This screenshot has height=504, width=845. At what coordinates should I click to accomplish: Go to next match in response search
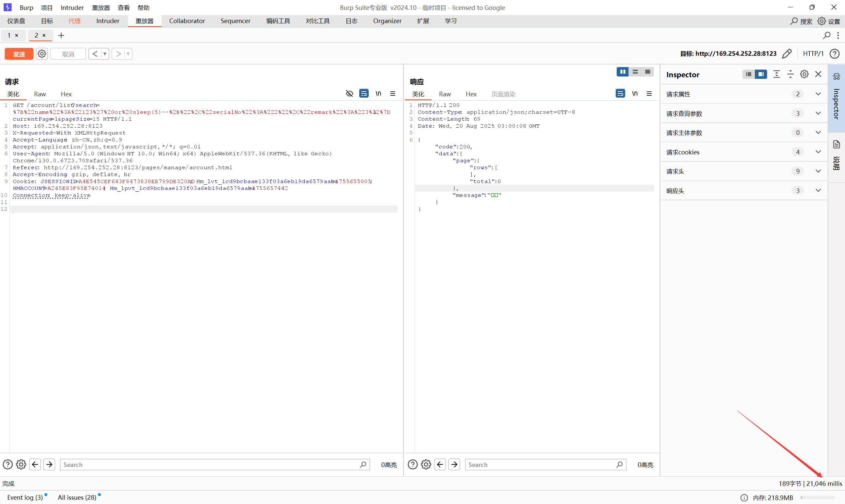pos(454,464)
